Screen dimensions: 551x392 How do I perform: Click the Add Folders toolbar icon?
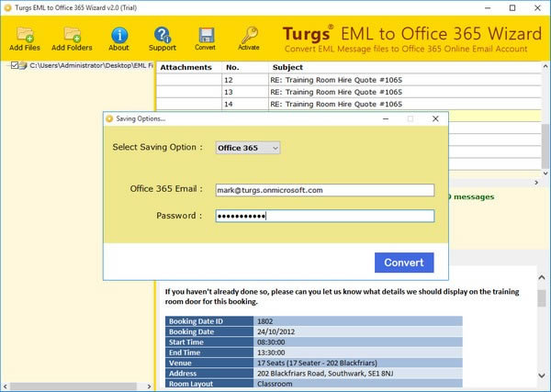point(71,36)
